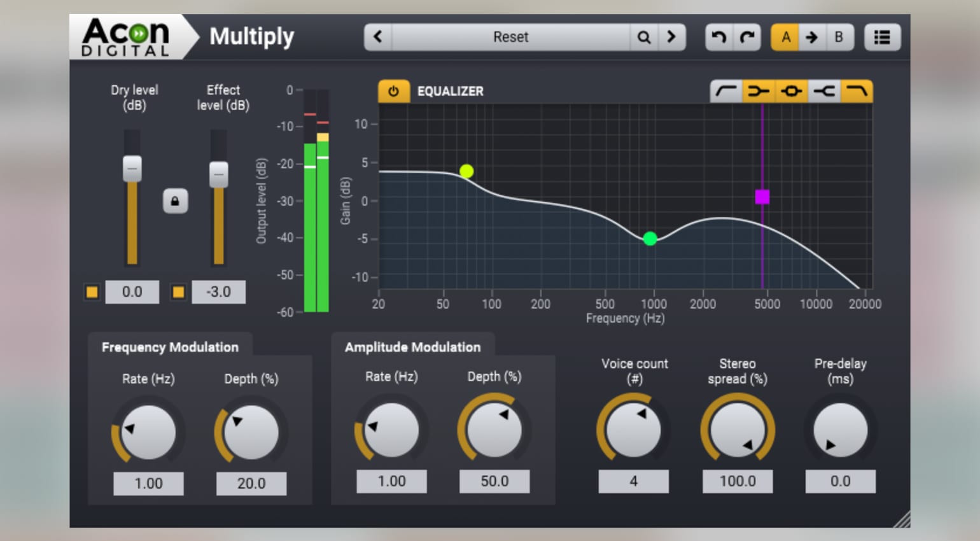This screenshot has height=541, width=980.
Task: Click the Amplitude Modulation Depth knob
Action: 494,430
